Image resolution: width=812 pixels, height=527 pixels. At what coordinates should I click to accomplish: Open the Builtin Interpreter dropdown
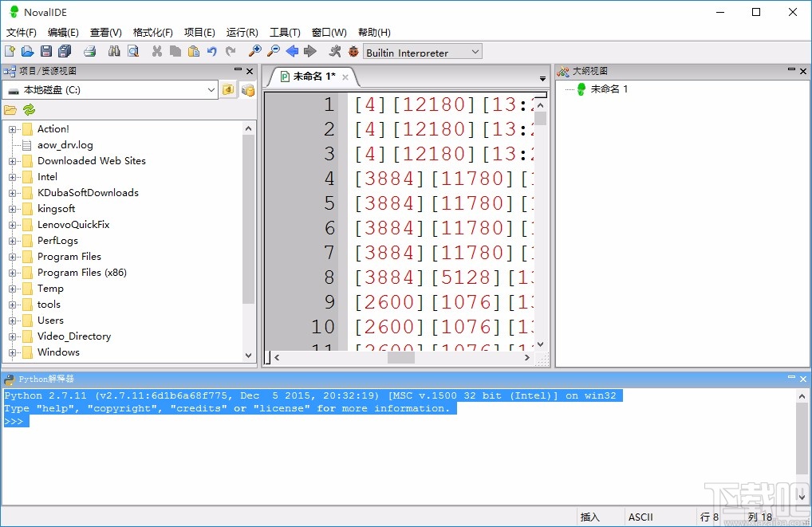click(x=423, y=52)
